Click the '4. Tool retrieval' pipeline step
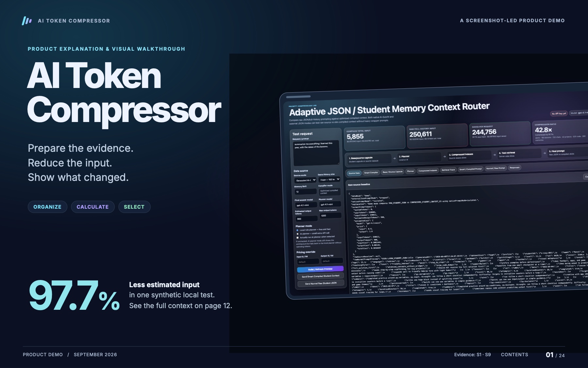 (x=519, y=154)
